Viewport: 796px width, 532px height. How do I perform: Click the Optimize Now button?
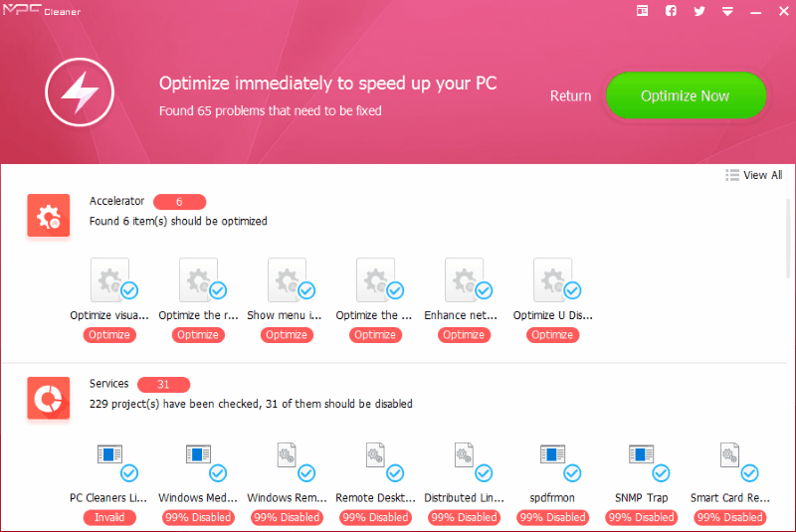[x=686, y=95]
